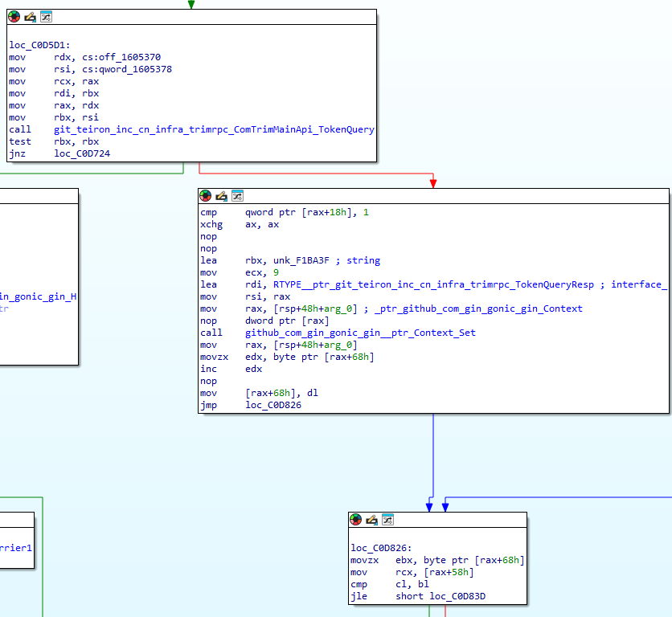
Task: Select the ComTrimMainApi_TokenQuery call target
Action: (x=214, y=129)
